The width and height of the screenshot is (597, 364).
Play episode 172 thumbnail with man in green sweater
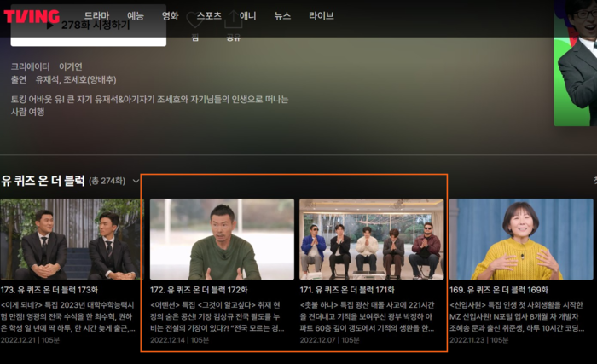pyautogui.click(x=222, y=239)
